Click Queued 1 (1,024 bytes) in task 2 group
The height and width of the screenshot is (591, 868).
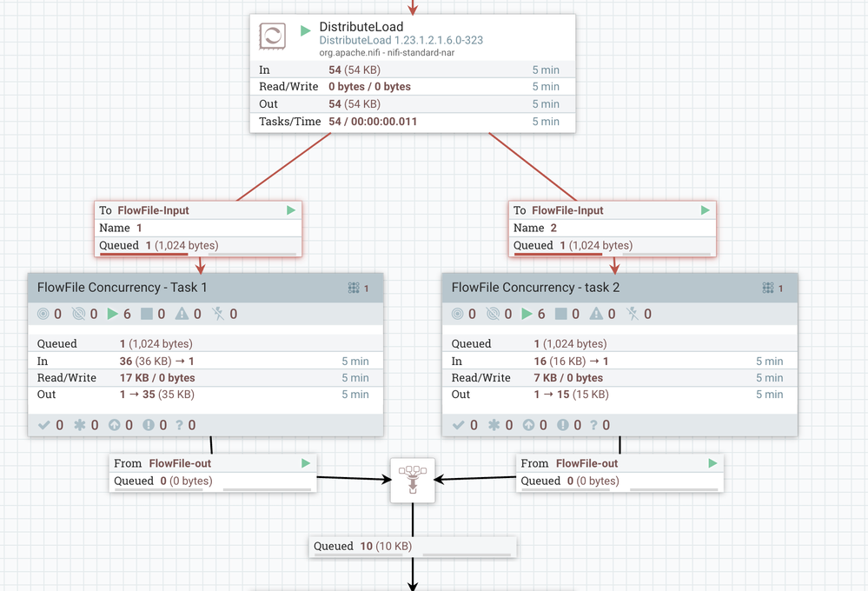tap(570, 343)
